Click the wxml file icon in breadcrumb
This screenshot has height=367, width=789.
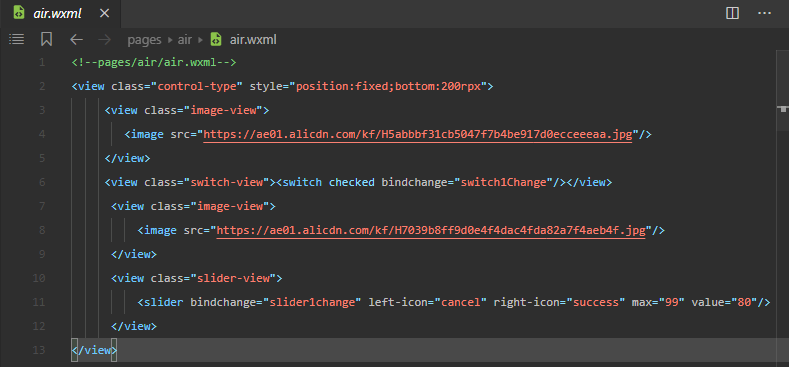[x=216, y=39]
